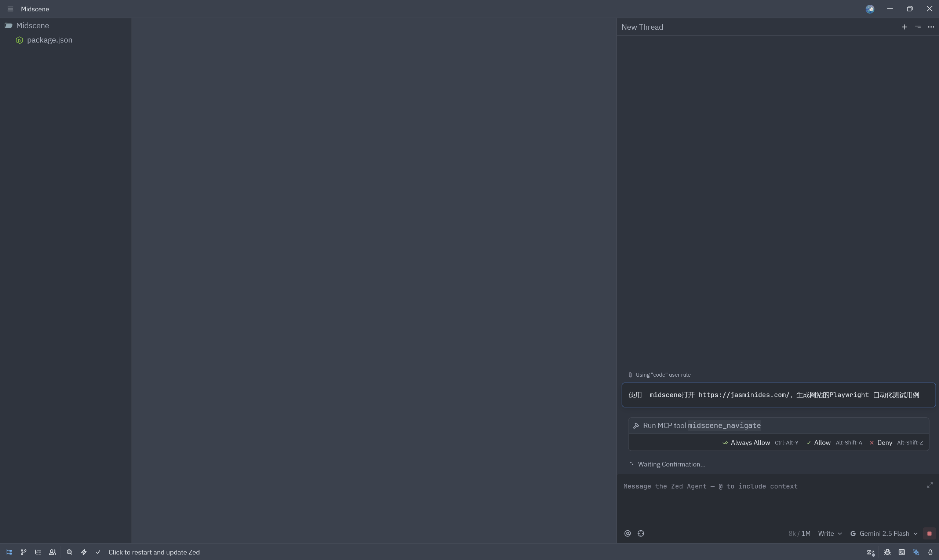Open the Write profile dropdown
Viewport: 939px width, 560px height.
tap(830, 533)
